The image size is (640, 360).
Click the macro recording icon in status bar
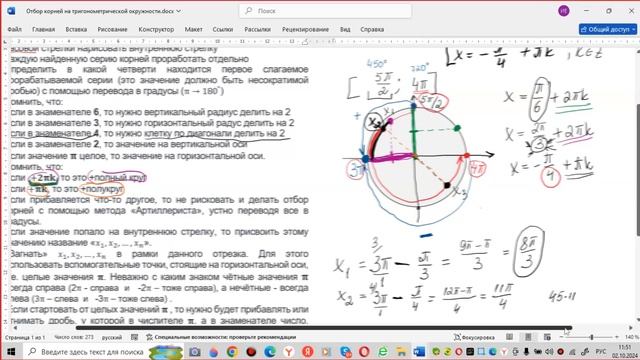coord(134,338)
